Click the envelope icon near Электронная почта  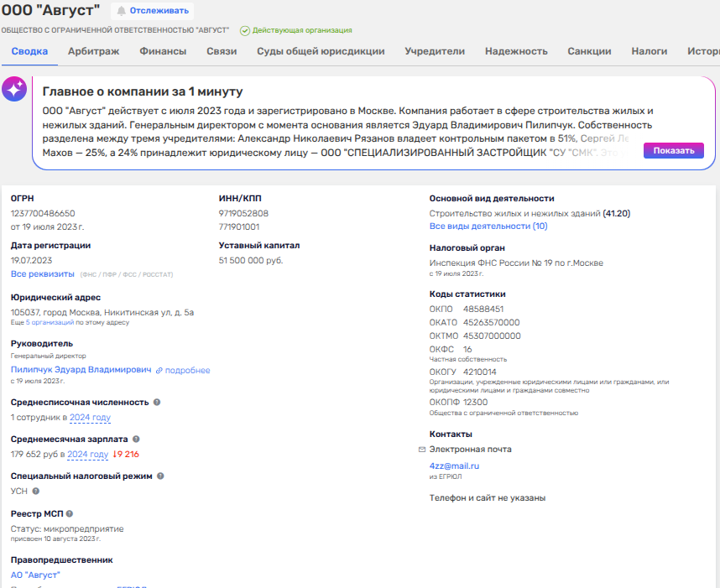click(x=422, y=450)
